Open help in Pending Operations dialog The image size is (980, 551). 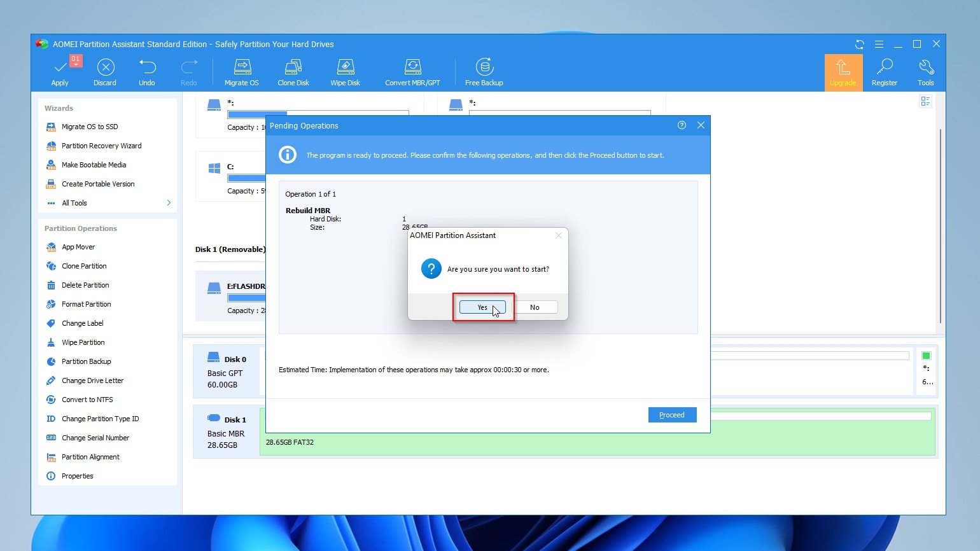coord(682,125)
